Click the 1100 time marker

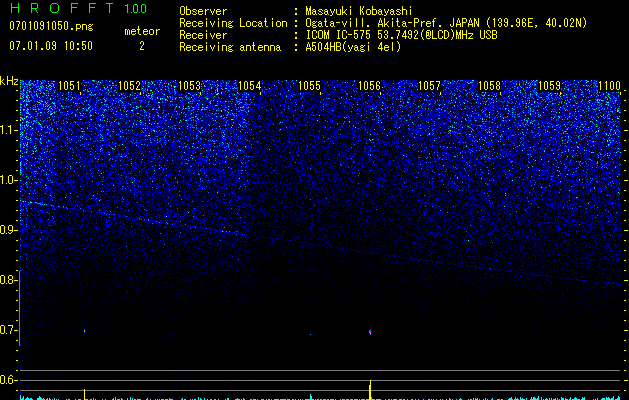(x=609, y=86)
